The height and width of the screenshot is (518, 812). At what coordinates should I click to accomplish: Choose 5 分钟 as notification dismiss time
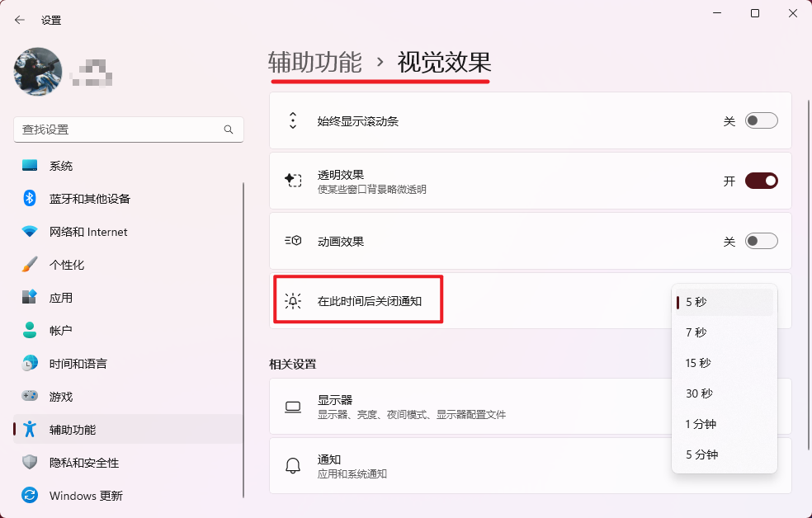click(724, 454)
